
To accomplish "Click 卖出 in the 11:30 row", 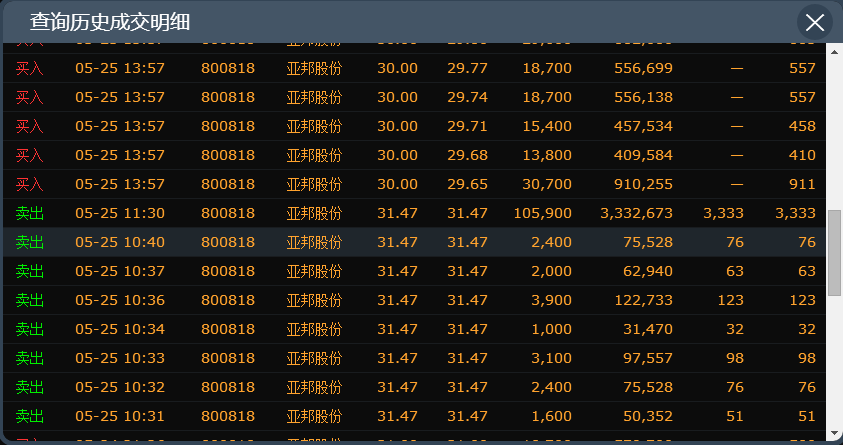I will pyautogui.click(x=30, y=213).
